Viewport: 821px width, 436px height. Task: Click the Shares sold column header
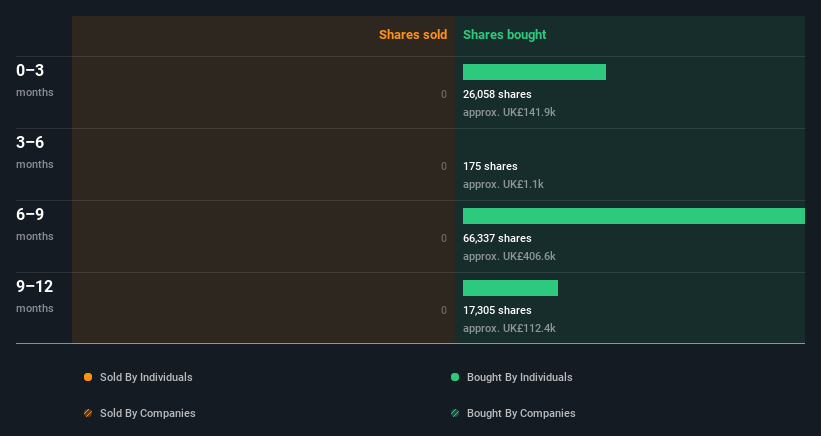coord(413,35)
